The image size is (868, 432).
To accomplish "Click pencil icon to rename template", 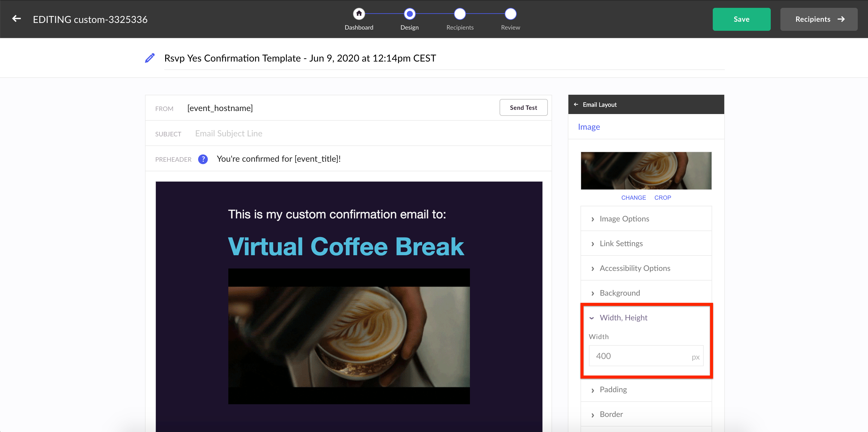I will (x=149, y=58).
